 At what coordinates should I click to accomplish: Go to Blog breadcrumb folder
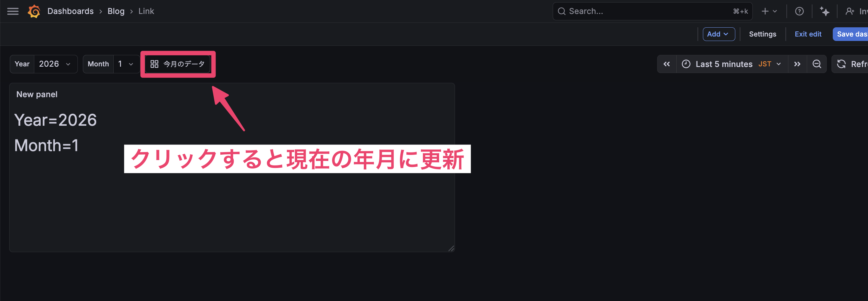[x=116, y=11]
